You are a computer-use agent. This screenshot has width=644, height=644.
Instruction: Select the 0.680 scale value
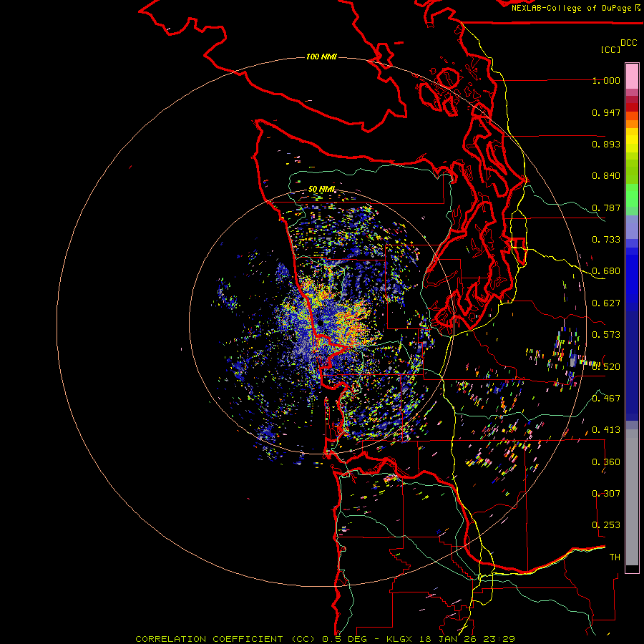coord(606,271)
